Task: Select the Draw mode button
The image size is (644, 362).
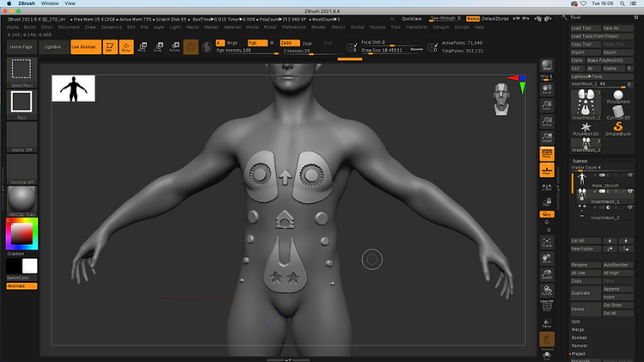Action: [126, 46]
